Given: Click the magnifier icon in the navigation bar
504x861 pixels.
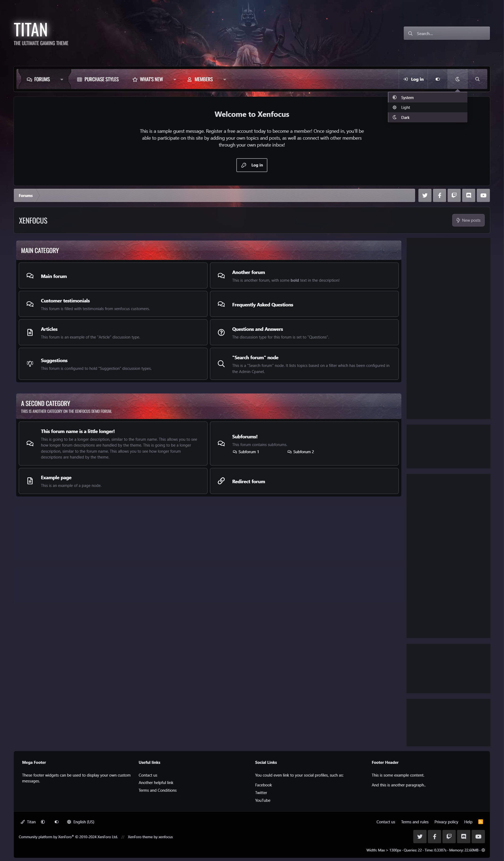Looking at the screenshot, I should (x=477, y=79).
